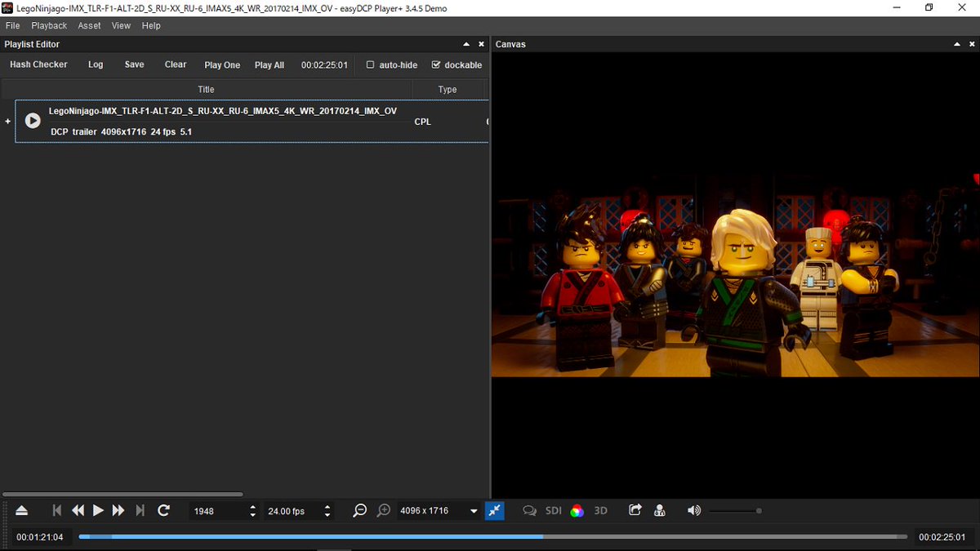Screen dimensions: 980x551
Task: Click the 00:02:25:01 end timecode
Action: click(x=942, y=537)
